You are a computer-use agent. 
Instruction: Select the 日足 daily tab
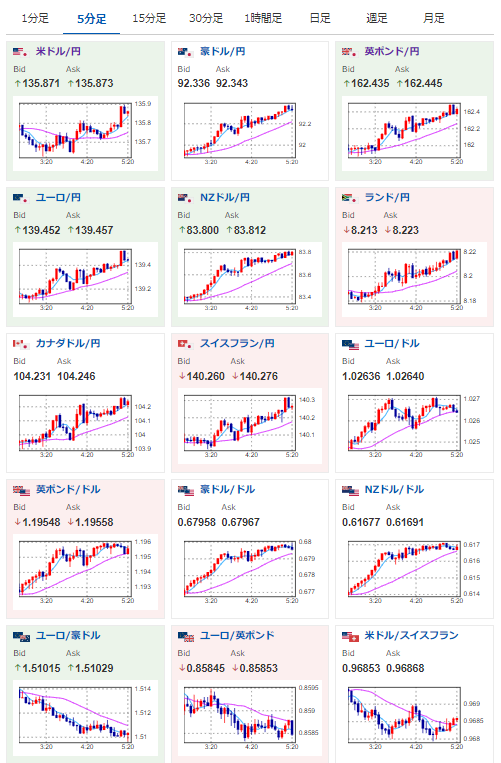320,18
